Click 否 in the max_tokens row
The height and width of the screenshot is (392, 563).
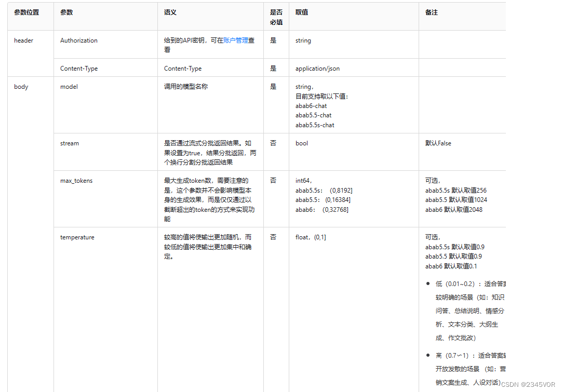(x=273, y=181)
